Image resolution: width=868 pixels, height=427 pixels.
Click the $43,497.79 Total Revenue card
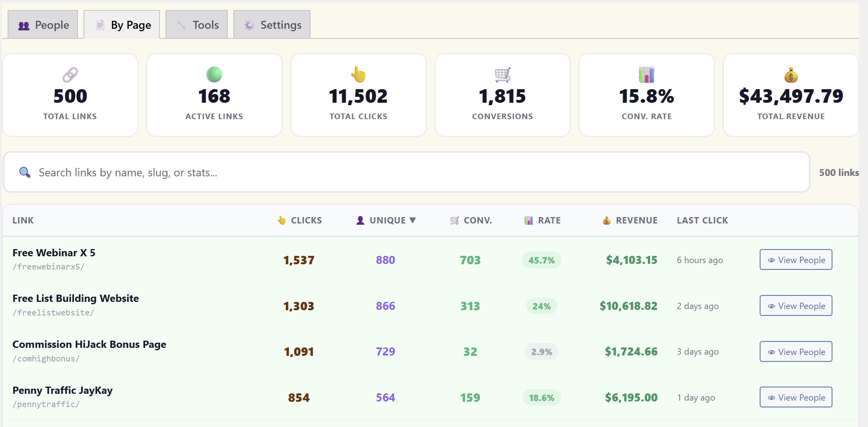tap(791, 95)
